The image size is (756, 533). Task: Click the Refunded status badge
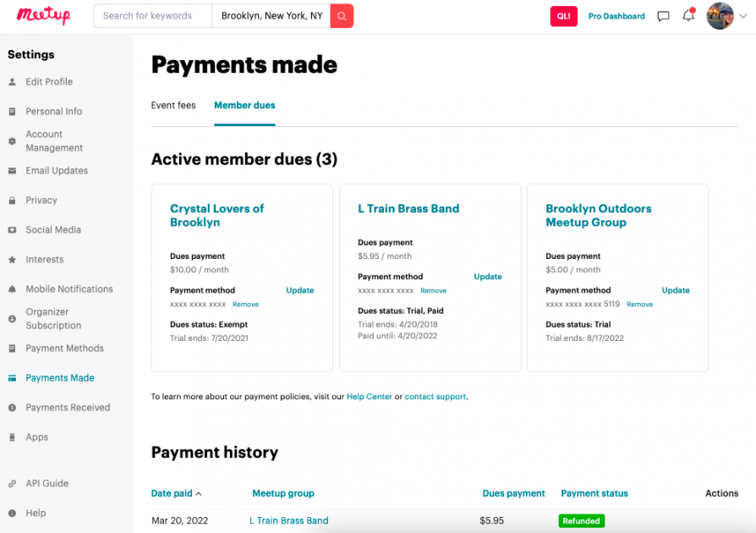click(x=582, y=521)
